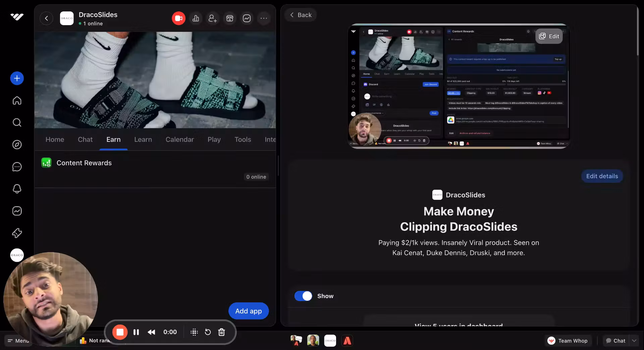Image resolution: width=644 pixels, height=350 pixels.
Task: Open the Home icon in sidebar
Action: point(17,101)
